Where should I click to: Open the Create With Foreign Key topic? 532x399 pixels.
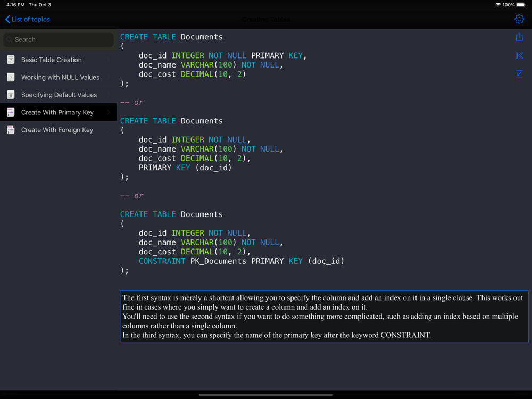(57, 130)
